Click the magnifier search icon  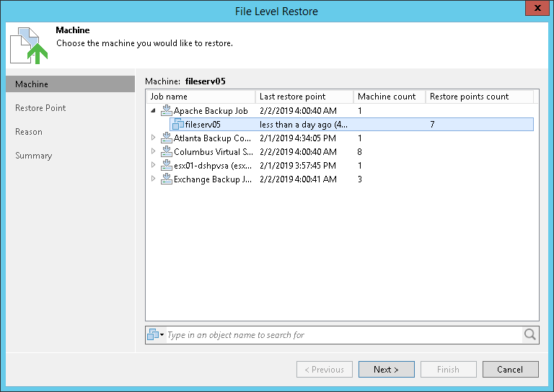point(530,334)
